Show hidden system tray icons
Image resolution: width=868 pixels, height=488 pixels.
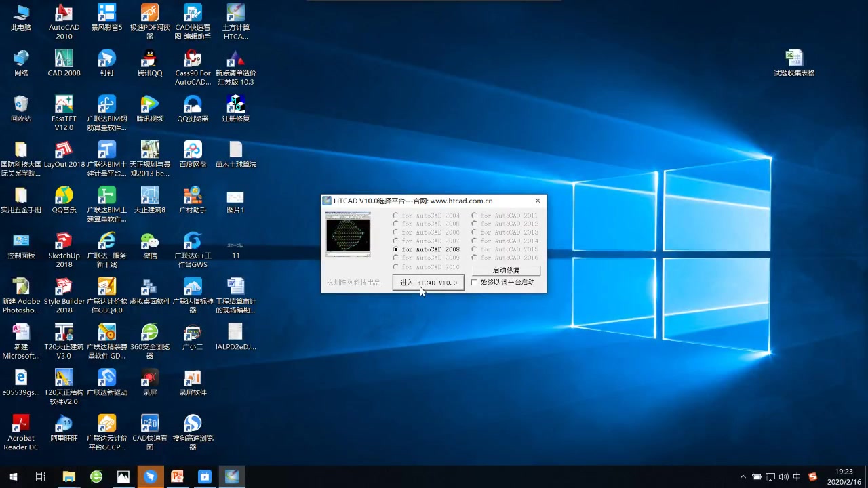click(743, 477)
